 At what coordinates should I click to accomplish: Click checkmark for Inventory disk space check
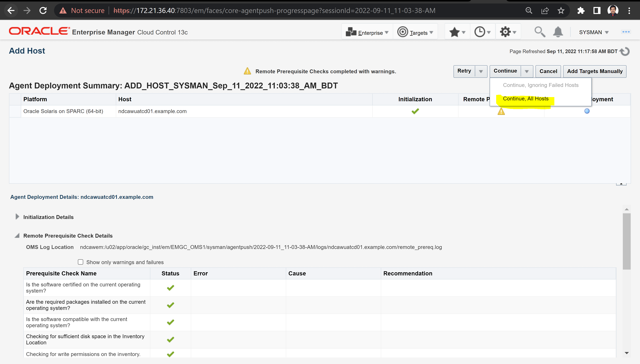click(x=170, y=340)
